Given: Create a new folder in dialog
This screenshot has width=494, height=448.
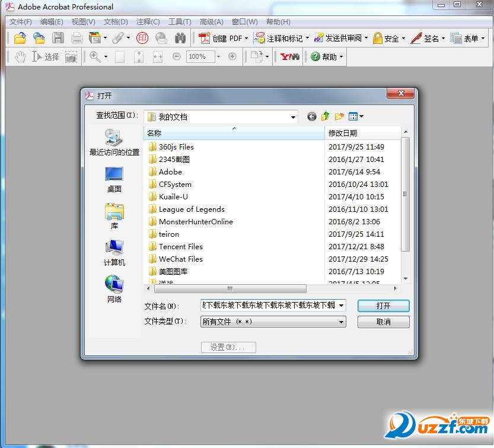Looking at the screenshot, I should pos(339,116).
